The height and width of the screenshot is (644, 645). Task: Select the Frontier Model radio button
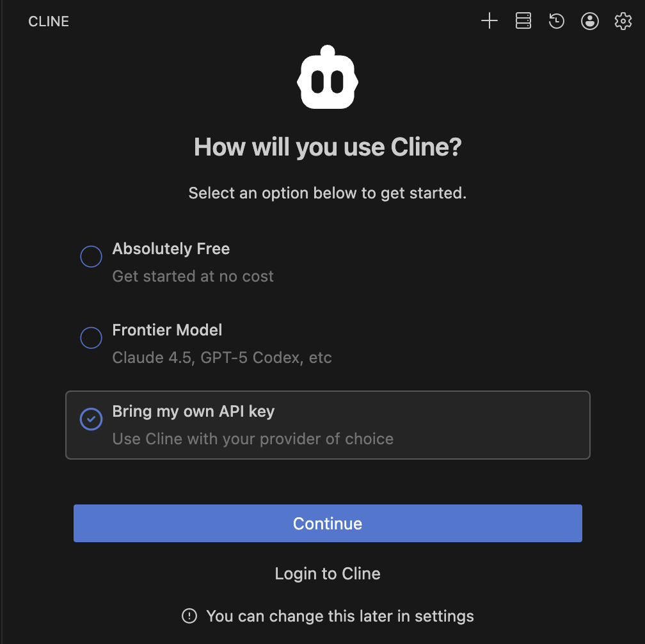(x=92, y=338)
